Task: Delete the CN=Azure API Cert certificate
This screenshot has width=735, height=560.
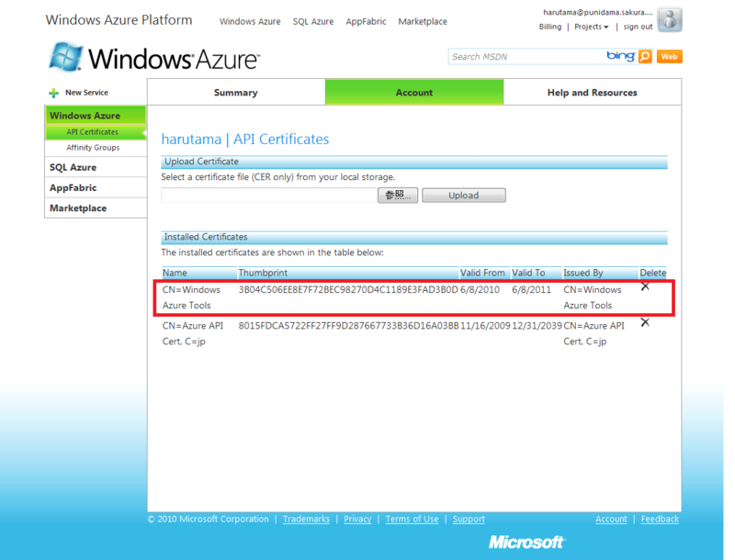Action: pos(645,322)
